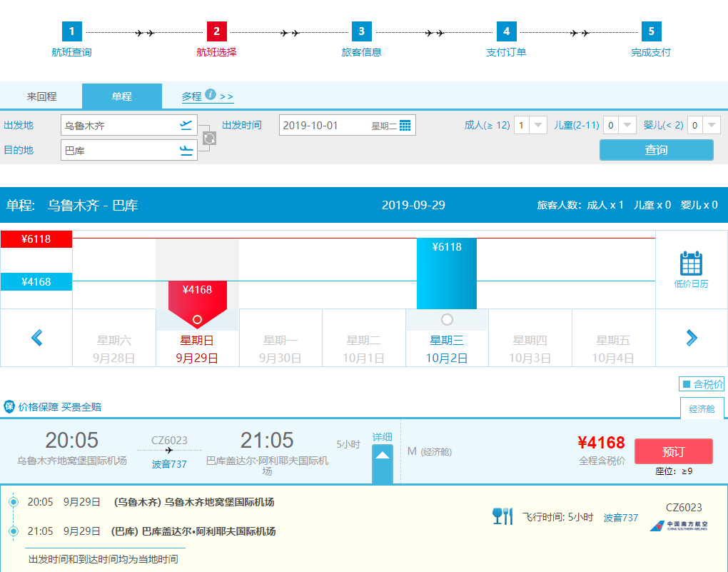The width and height of the screenshot is (728, 572).
Task: Select the economy class tab
Action: tap(702, 408)
